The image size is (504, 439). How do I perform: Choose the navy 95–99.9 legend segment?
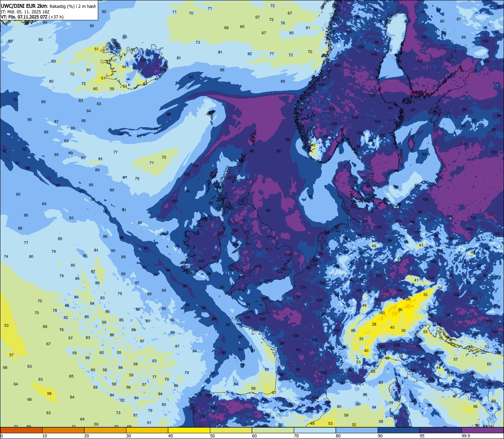(x=441, y=430)
